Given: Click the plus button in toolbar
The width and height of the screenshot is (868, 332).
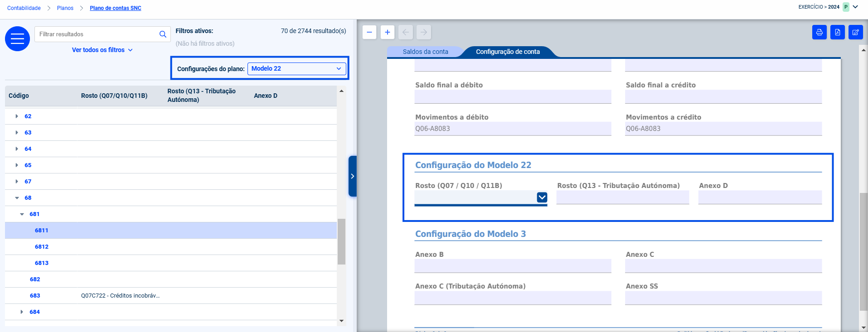Looking at the screenshot, I should (388, 32).
